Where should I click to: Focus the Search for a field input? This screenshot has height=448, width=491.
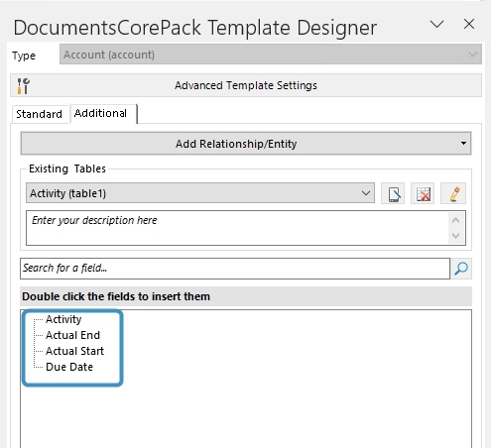235,269
